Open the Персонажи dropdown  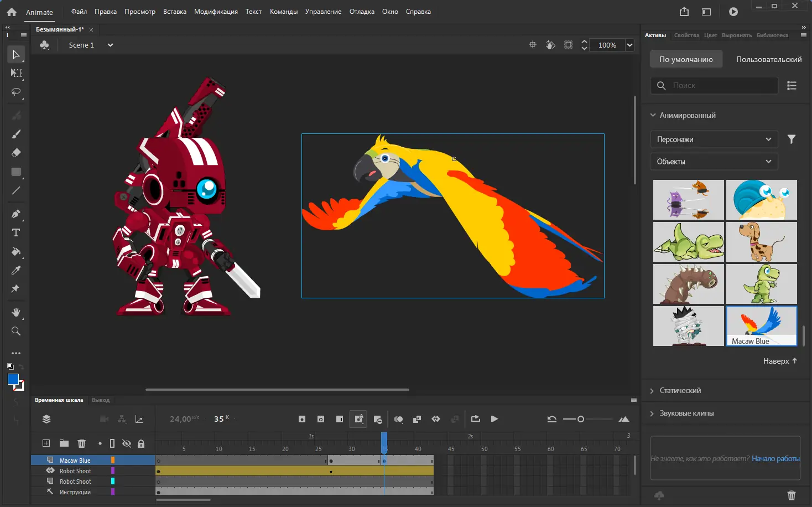click(714, 139)
